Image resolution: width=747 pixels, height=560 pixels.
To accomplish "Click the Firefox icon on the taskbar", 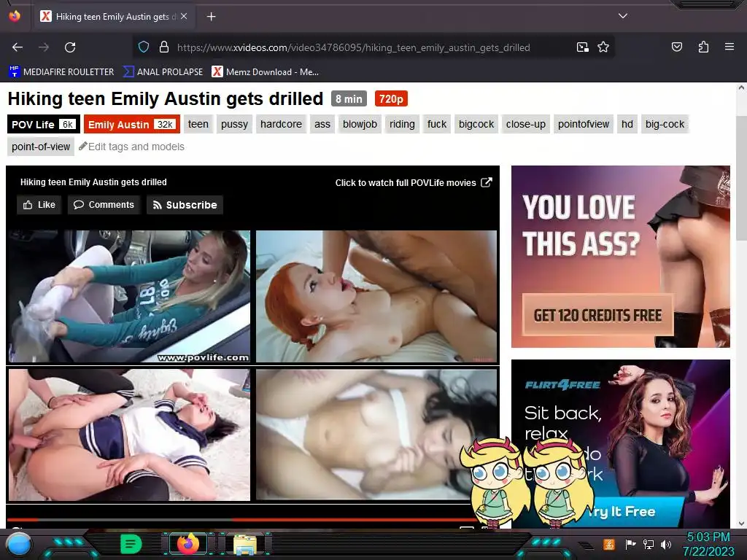I will click(187, 544).
